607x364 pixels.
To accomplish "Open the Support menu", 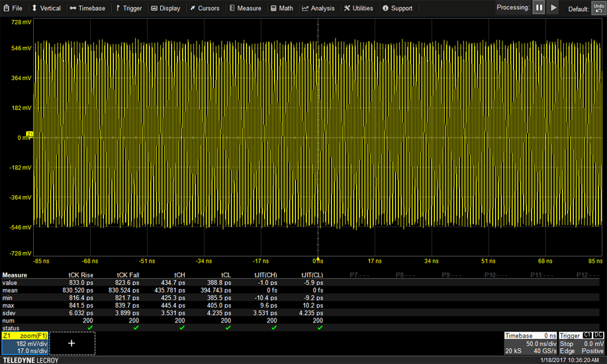I will [x=397, y=9].
